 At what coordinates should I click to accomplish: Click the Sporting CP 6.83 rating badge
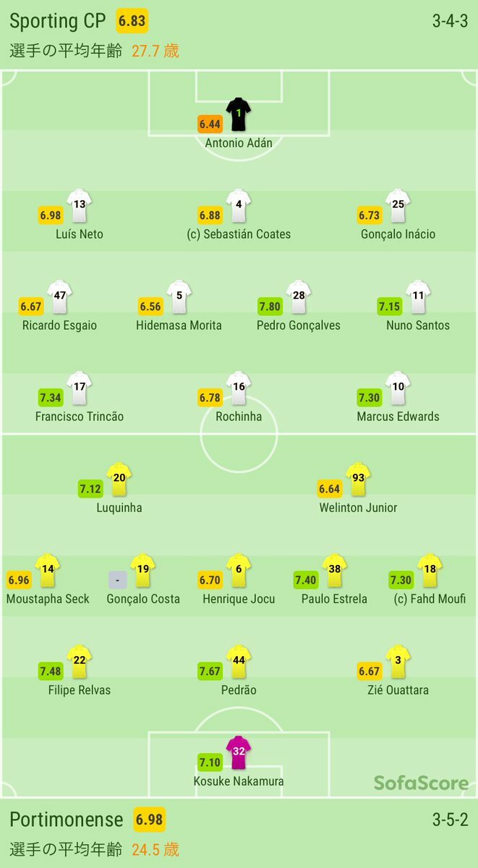pyautogui.click(x=132, y=21)
